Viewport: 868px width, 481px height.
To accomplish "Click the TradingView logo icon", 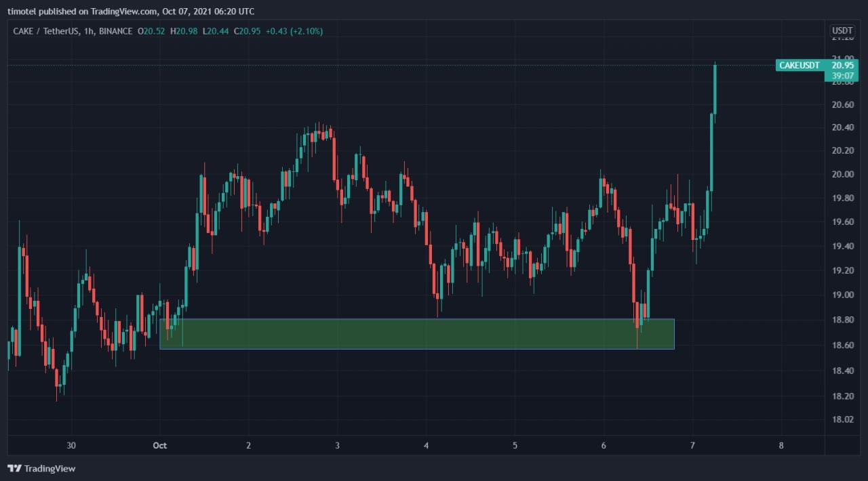I will click(x=14, y=468).
